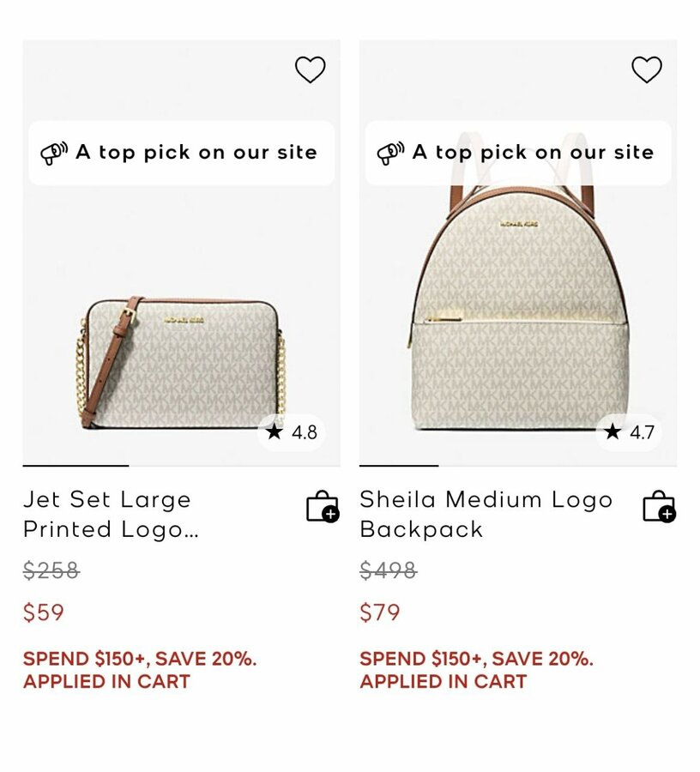The image size is (700, 772).
Task: Tap the crossed-out $258 original price
Action: (x=51, y=570)
